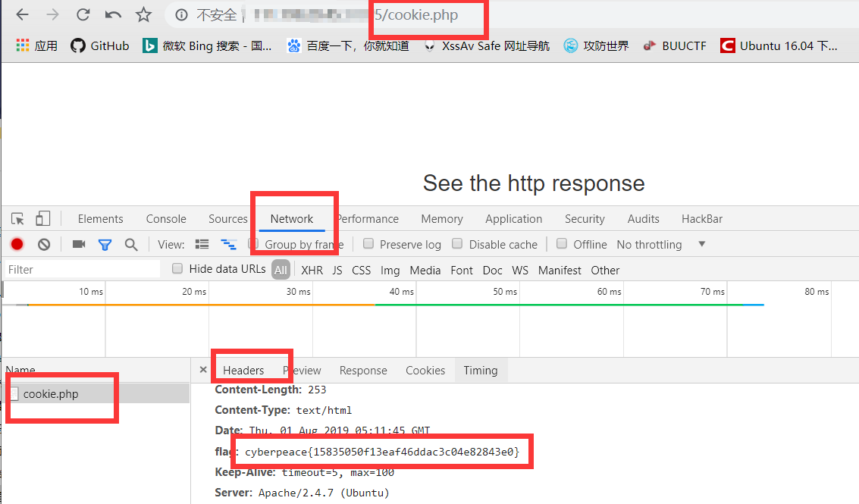Reload the page in browser toolbar
The height and width of the screenshot is (504, 859).
(83, 15)
